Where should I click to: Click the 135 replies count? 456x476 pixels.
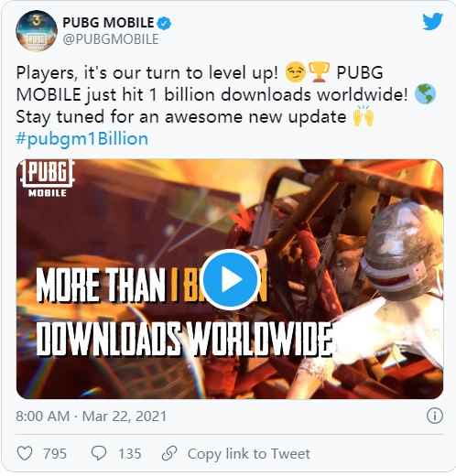coord(130,453)
